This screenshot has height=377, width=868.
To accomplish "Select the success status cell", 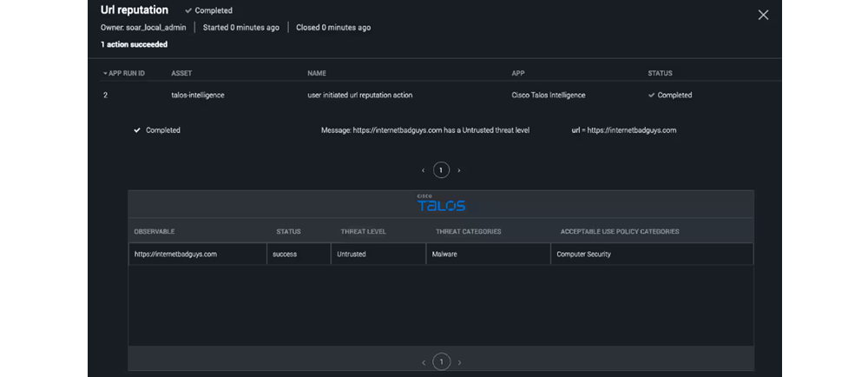I will pos(299,255).
